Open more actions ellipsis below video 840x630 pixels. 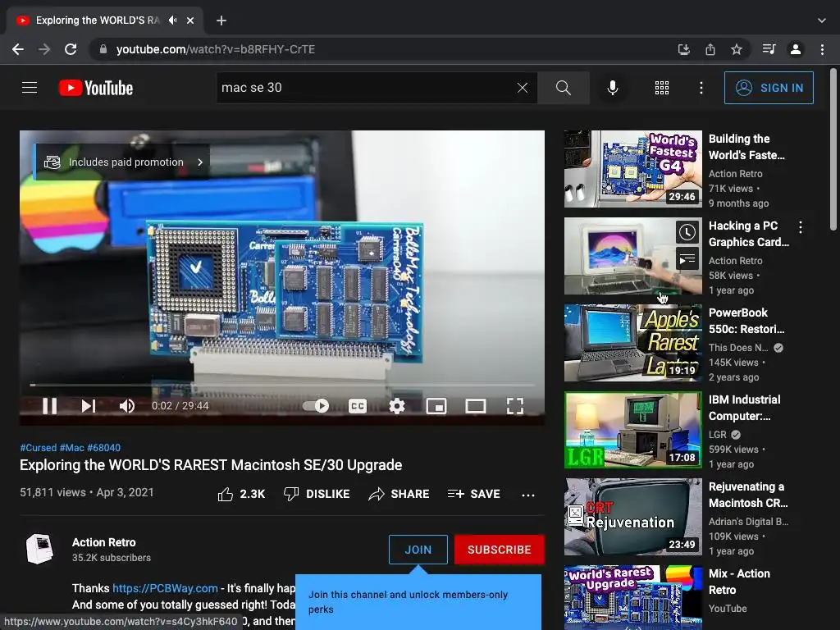coord(528,495)
